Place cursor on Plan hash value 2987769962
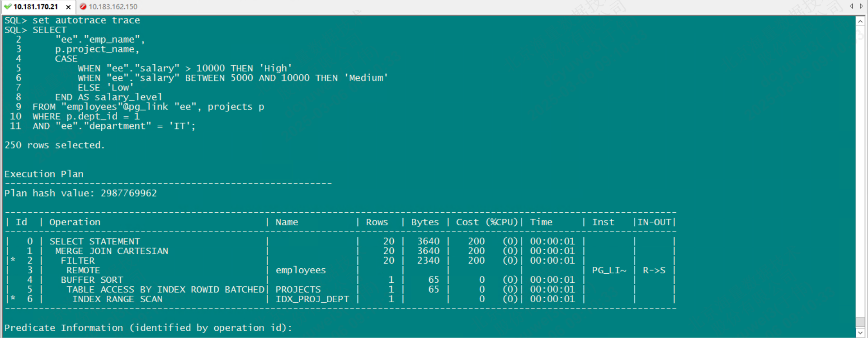Image resolution: width=868 pixels, height=338 pixels. tap(128, 193)
